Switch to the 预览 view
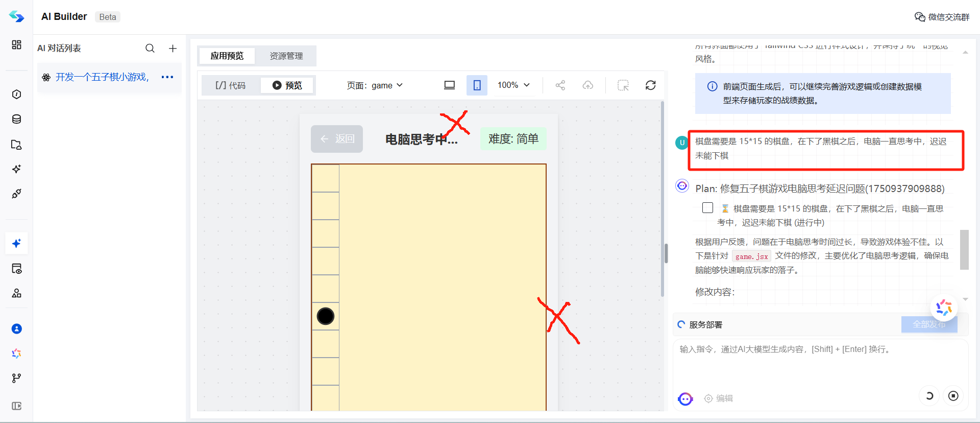The height and width of the screenshot is (423, 980). click(287, 85)
